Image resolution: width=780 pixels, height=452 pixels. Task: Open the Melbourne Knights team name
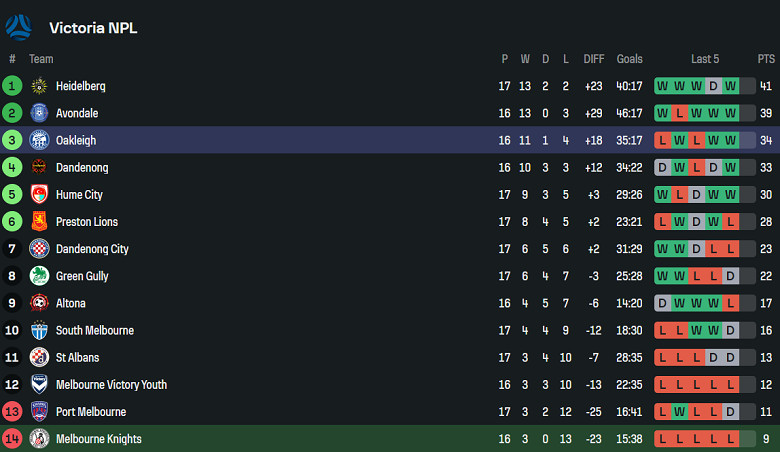[x=98, y=439]
